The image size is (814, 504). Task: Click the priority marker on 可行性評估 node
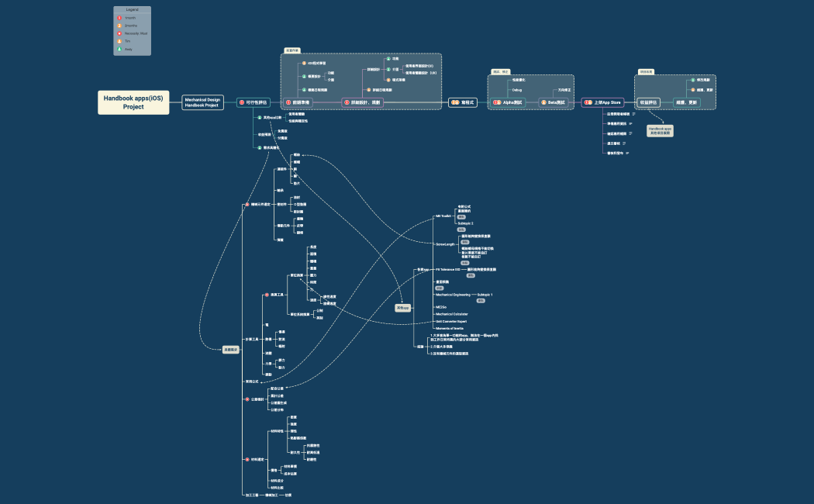[241, 102]
